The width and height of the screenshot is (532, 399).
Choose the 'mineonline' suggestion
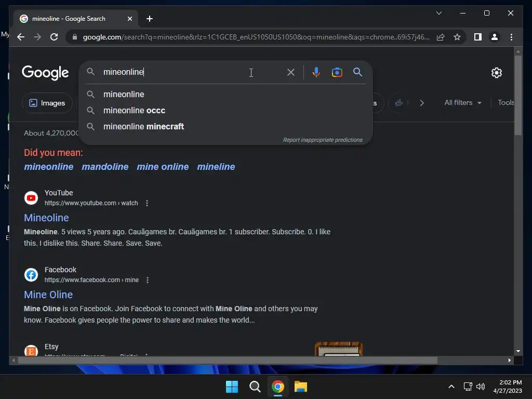(226, 95)
